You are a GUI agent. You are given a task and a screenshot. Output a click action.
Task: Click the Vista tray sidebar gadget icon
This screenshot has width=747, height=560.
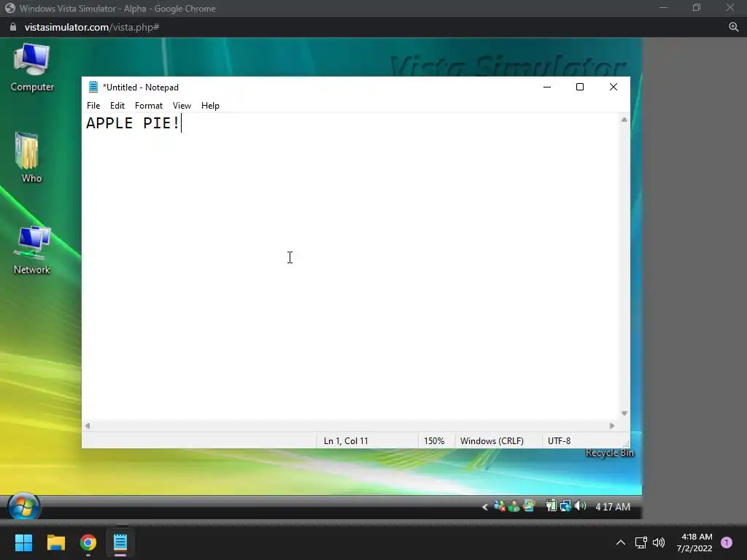[529, 506]
